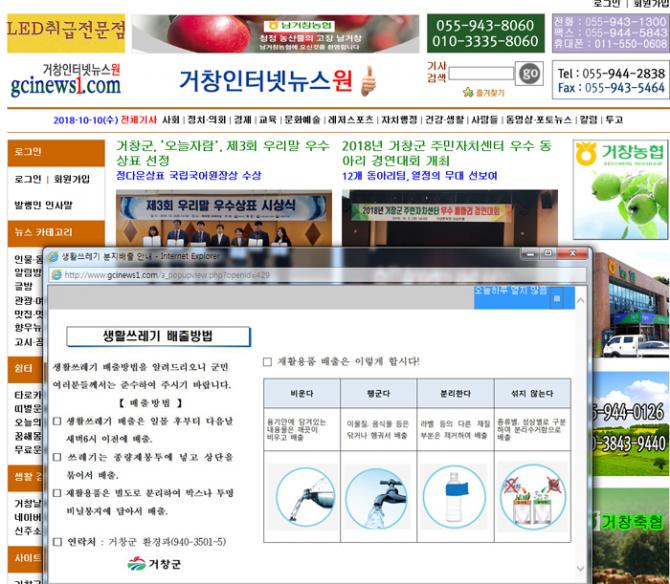The height and width of the screenshot is (584, 670).
Task: Click the popup scrollbar up arrow
Action: click(x=580, y=301)
